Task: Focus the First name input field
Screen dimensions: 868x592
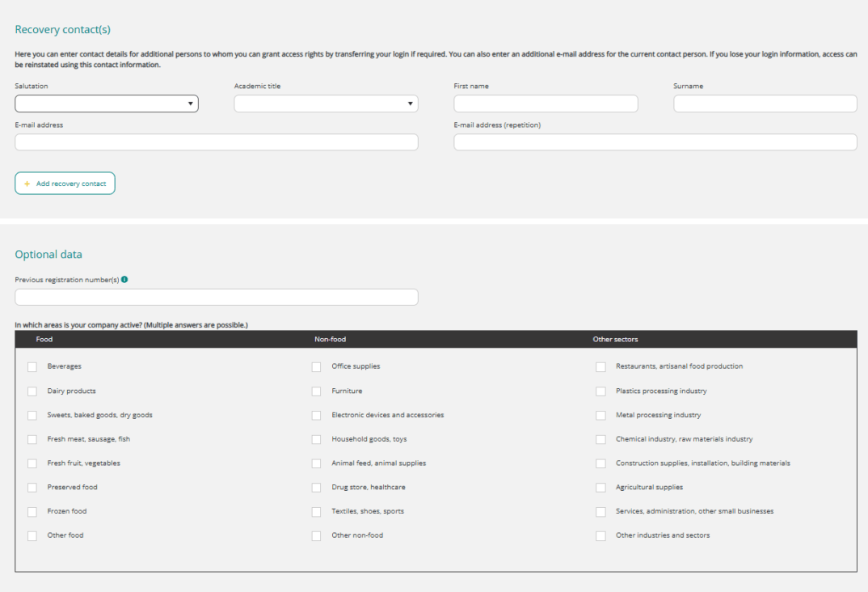Action: coord(546,104)
